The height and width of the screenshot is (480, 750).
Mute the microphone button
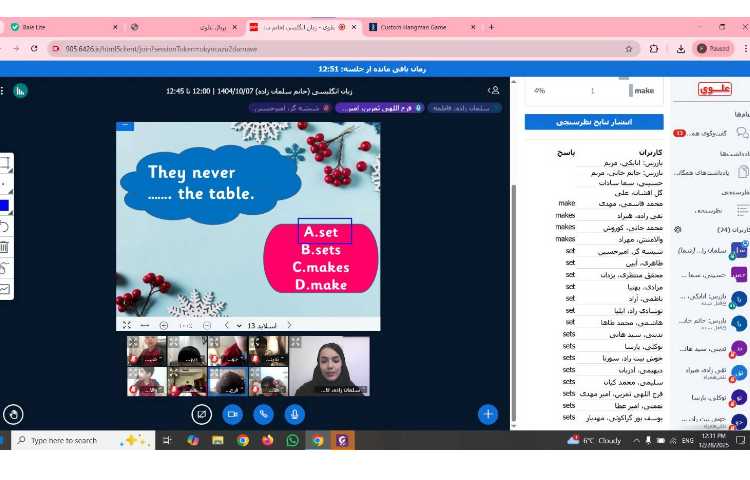294,413
